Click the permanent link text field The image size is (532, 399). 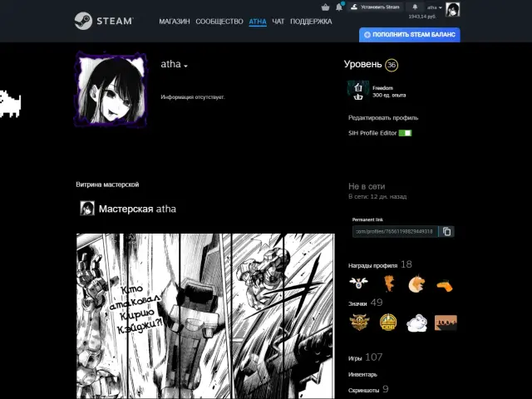(394, 231)
